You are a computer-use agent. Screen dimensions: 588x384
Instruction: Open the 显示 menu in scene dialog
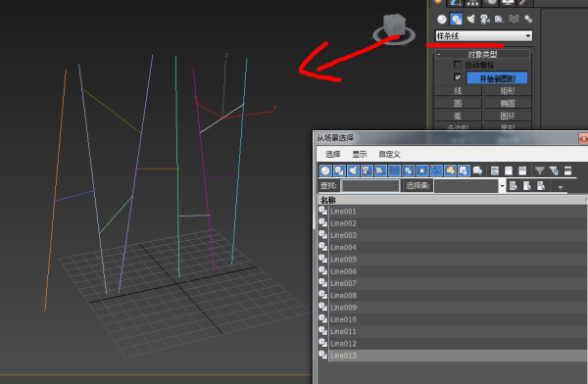[360, 154]
